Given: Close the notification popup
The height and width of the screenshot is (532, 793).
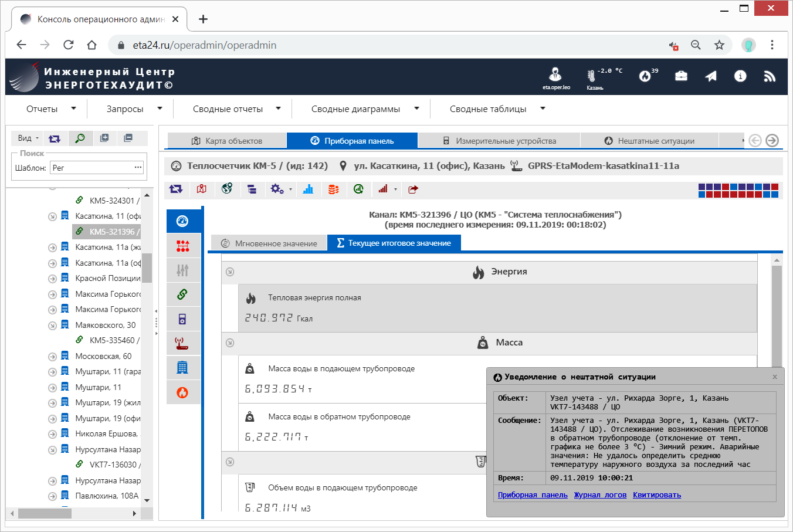Looking at the screenshot, I should pyautogui.click(x=774, y=377).
